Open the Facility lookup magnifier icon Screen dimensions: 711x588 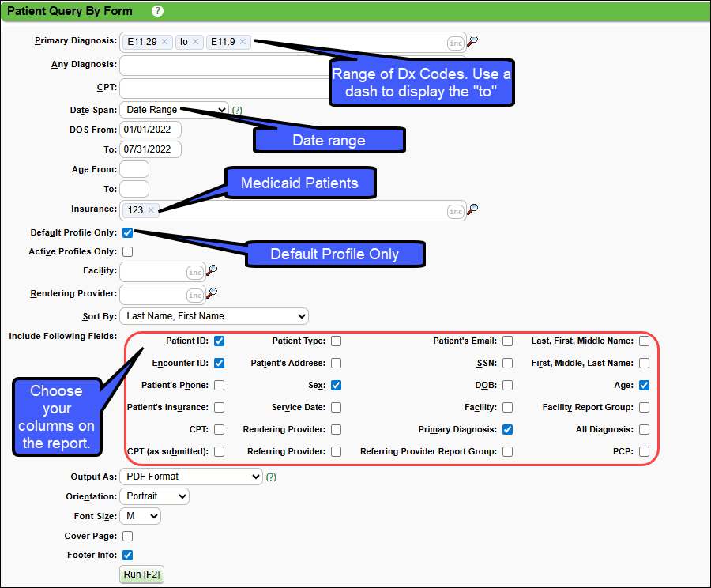(x=212, y=271)
